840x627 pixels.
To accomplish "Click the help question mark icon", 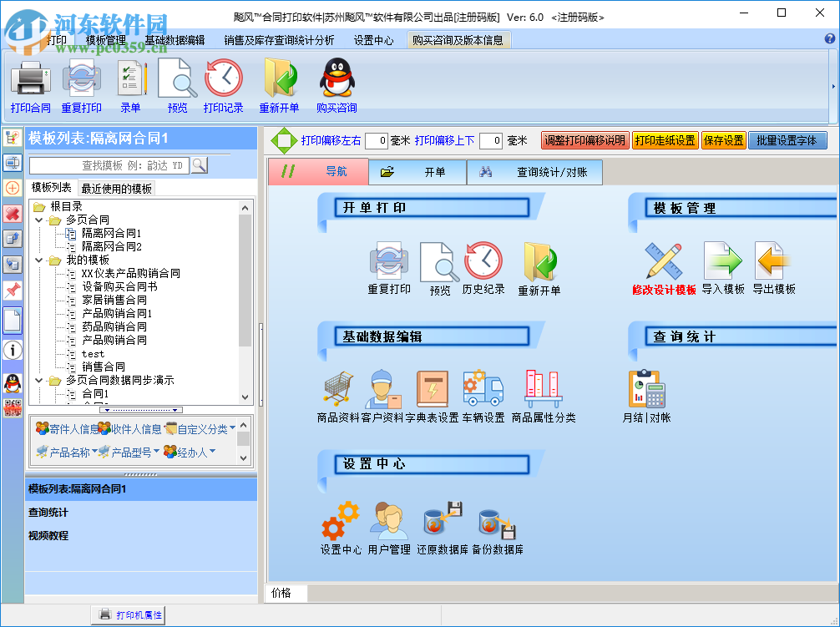I will click(x=830, y=38).
